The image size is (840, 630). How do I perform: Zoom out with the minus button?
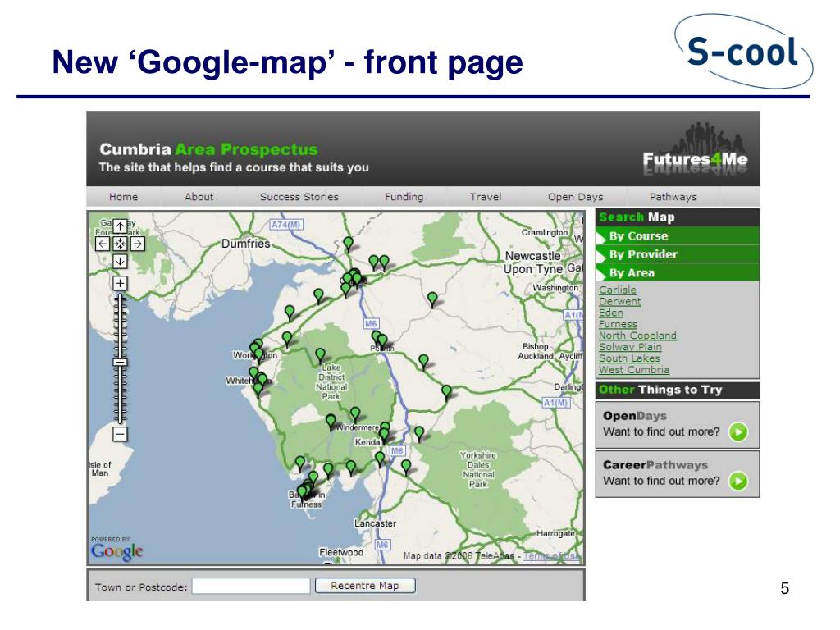[120, 434]
